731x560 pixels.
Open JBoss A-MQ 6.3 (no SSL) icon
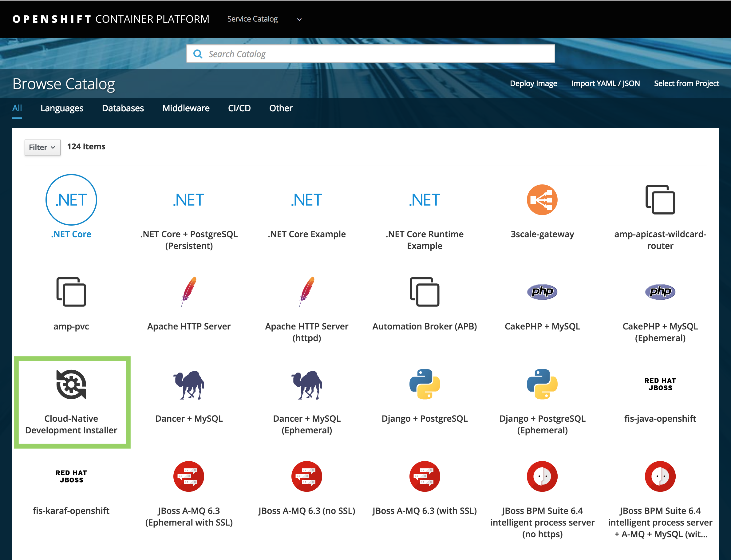[307, 476]
